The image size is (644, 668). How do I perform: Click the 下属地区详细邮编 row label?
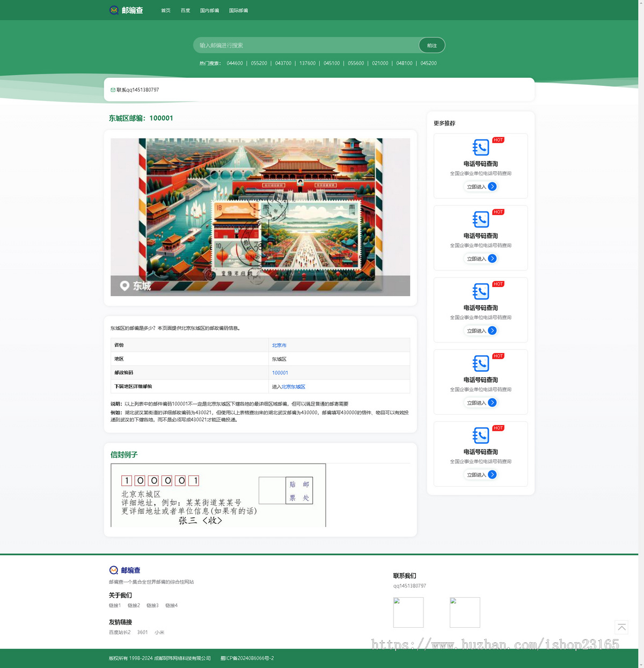coord(133,386)
